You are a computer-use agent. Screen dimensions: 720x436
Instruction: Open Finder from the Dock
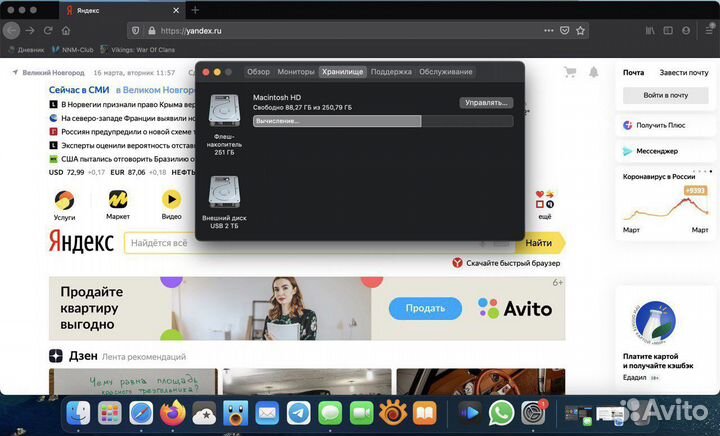click(78, 413)
